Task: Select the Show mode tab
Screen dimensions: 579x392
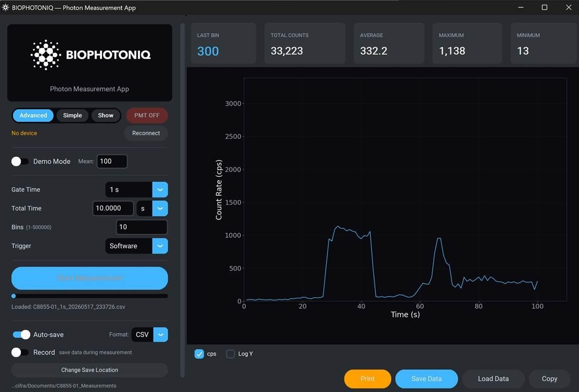Action: pyautogui.click(x=106, y=115)
